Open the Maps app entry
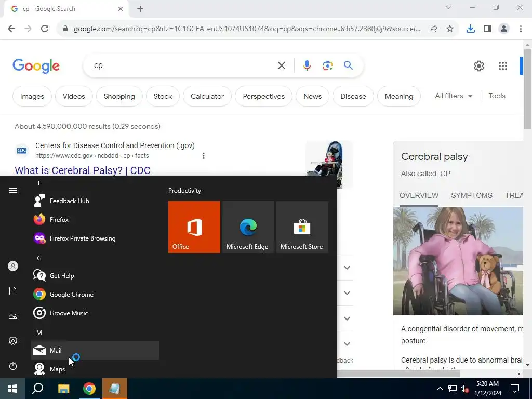This screenshot has width=532, height=399. [95, 369]
